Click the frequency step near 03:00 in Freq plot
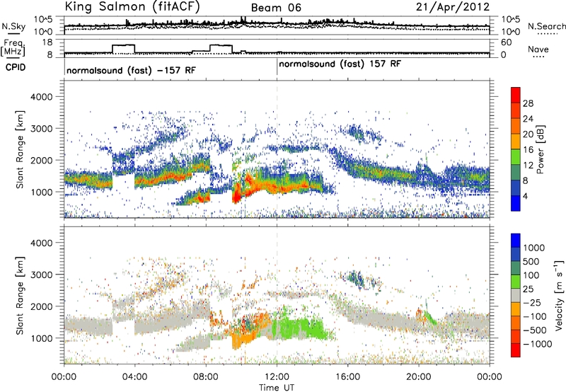 pos(123,48)
